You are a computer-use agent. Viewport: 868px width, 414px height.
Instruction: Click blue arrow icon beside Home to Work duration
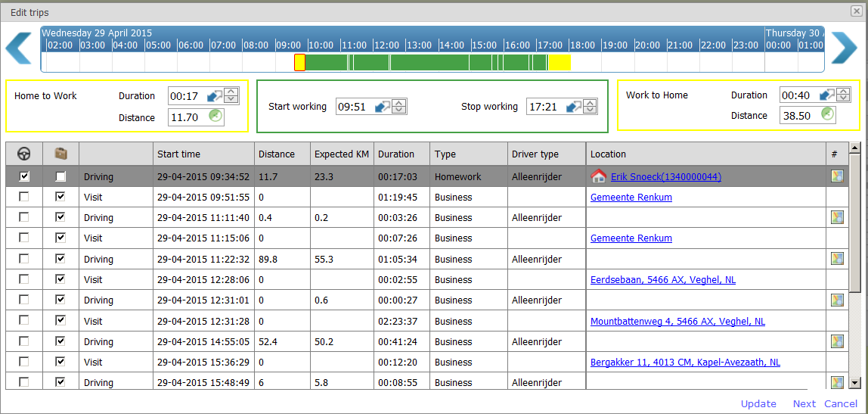point(215,96)
